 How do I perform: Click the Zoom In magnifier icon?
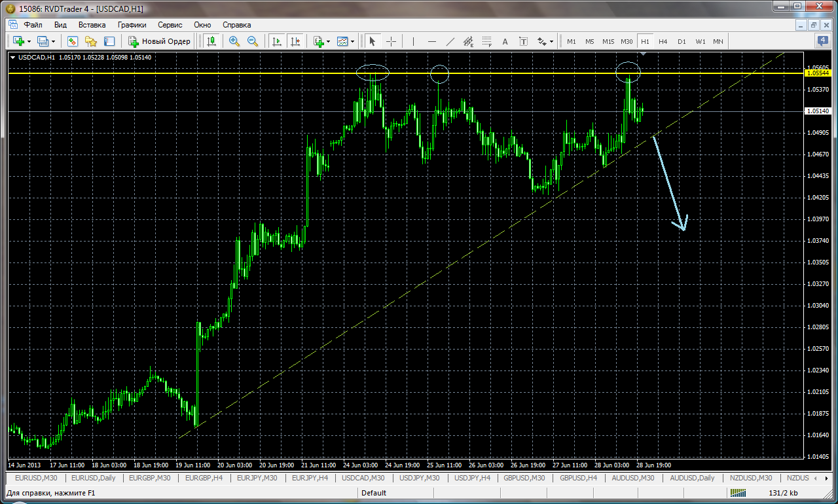coord(234,41)
